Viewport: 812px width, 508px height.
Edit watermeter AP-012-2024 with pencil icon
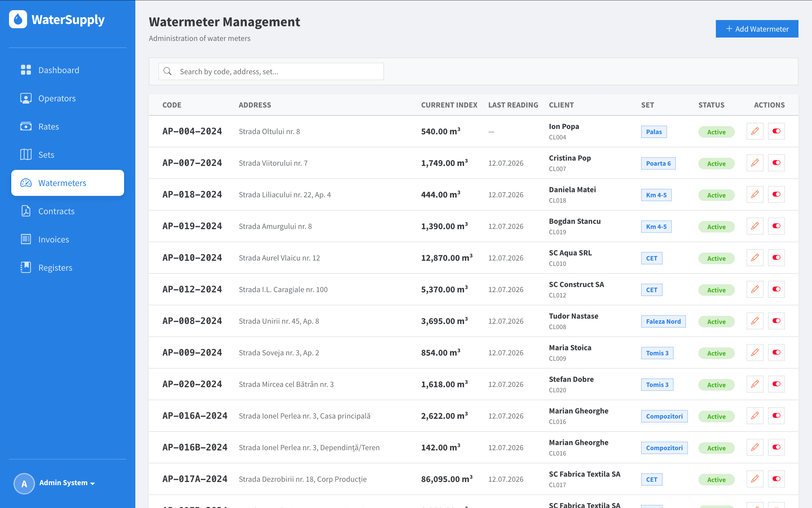coord(755,289)
